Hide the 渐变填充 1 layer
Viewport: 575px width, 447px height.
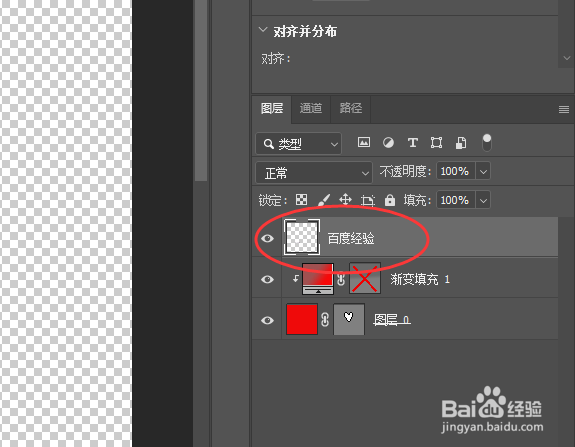tap(267, 279)
